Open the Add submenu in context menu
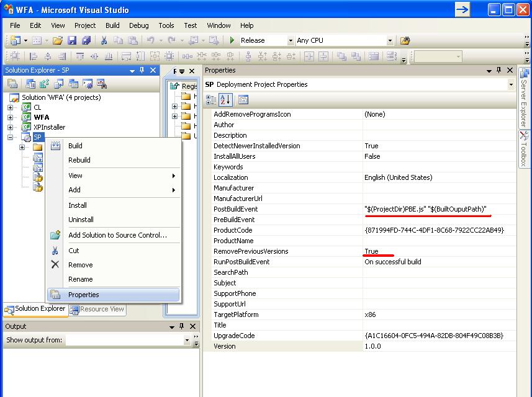This screenshot has height=397, width=532. point(114,190)
